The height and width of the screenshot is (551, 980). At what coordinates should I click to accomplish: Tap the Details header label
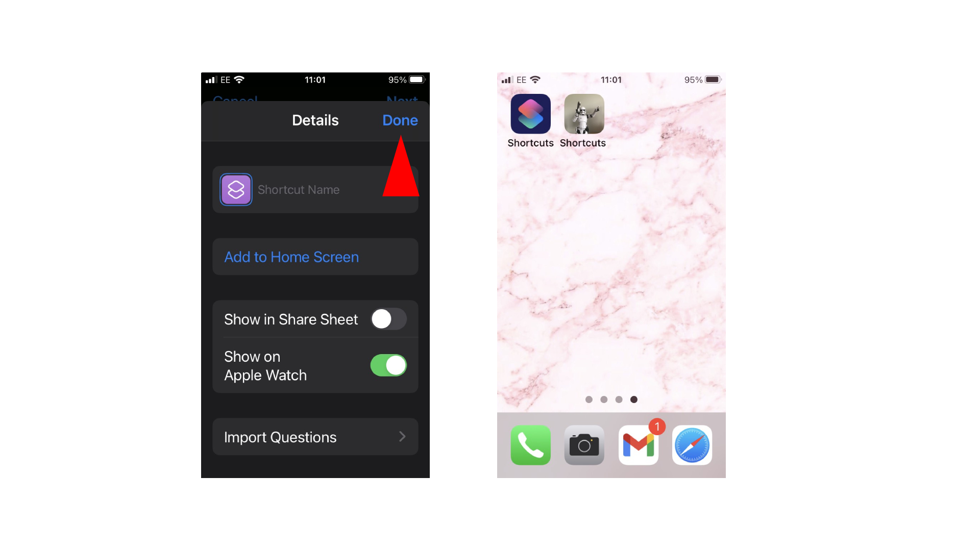click(314, 120)
